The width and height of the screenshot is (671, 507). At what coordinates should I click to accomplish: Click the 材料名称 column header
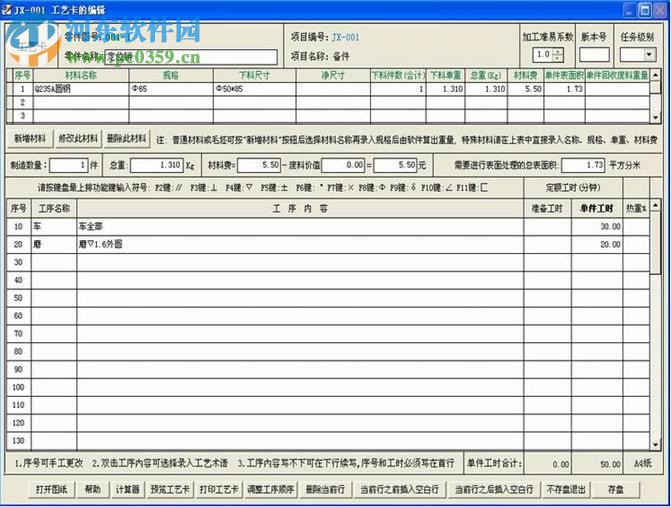click(81, 76)
